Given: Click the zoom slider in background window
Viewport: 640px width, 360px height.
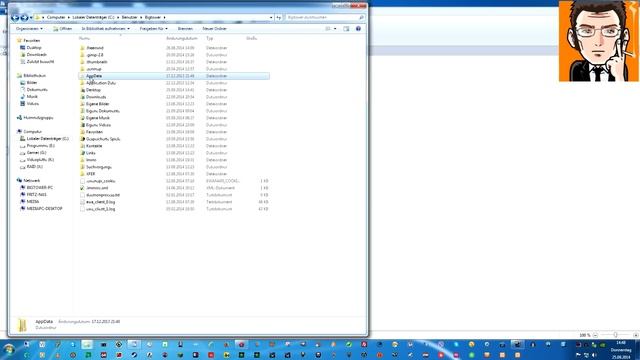Looking at the screenshot, I should point(615,335).
